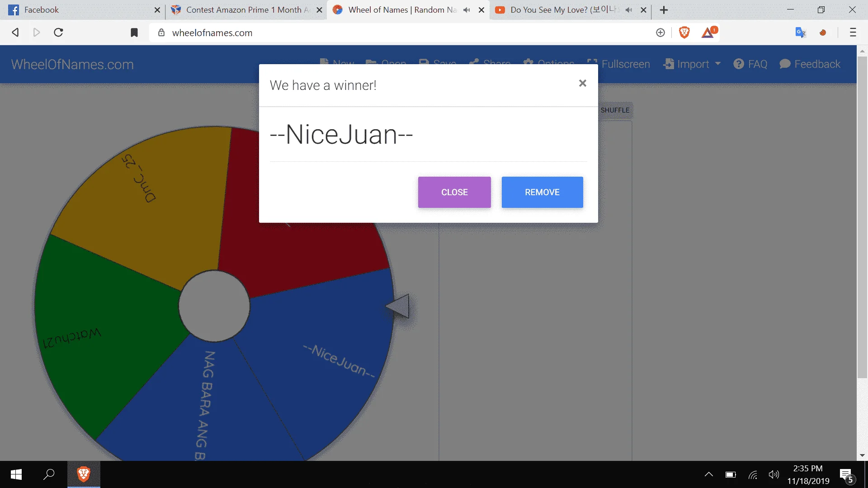The width and height of the screenshot is (868, 488).
Task: Open the Feedback link in the header
Action: click(810, 64)
